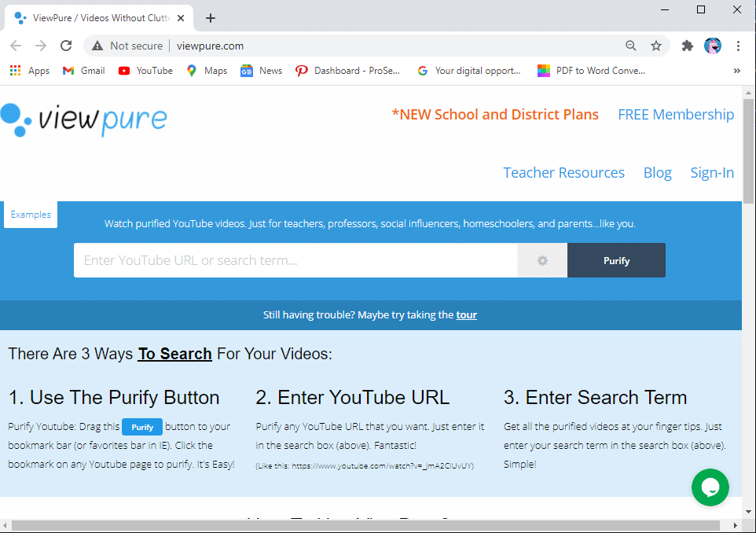
Task: Follow the tour link
Action: [466, 314]
